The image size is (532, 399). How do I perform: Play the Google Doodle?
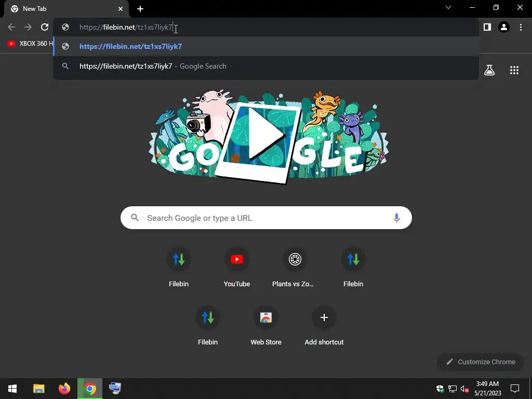tap(267, 134)
